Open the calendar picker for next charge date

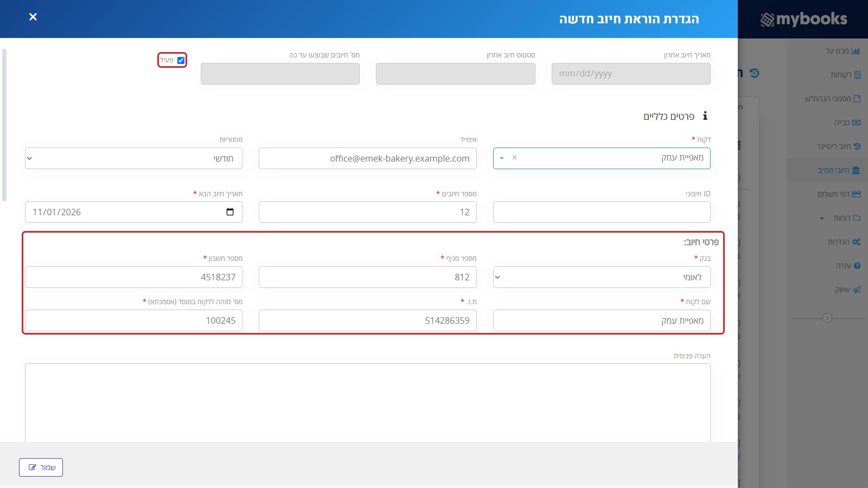(x=230, y=212)
